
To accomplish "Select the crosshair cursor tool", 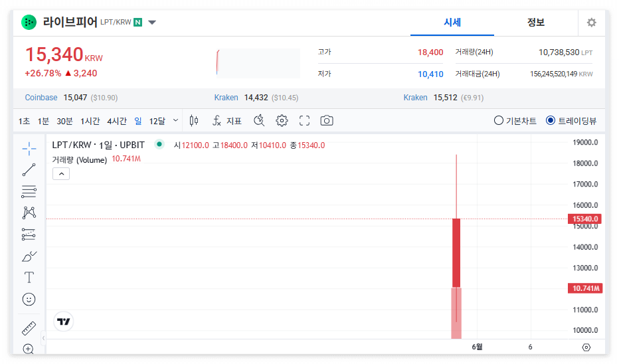I will pyautogui.click(x=29, y=149).
